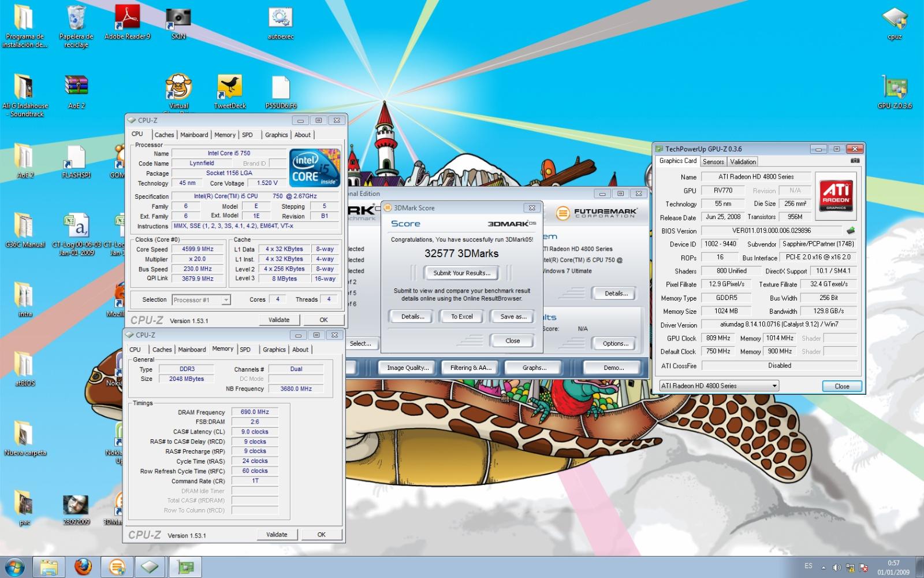Viewport: 924px width, 578px height.
Task: Open the Papelera de reciclaje desktop icon
Action: click(76, 26)
